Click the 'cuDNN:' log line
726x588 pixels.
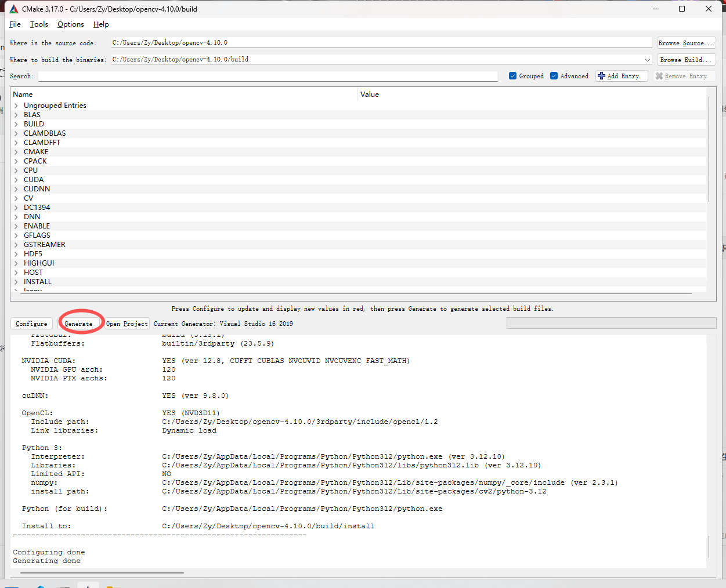[125, 395]
